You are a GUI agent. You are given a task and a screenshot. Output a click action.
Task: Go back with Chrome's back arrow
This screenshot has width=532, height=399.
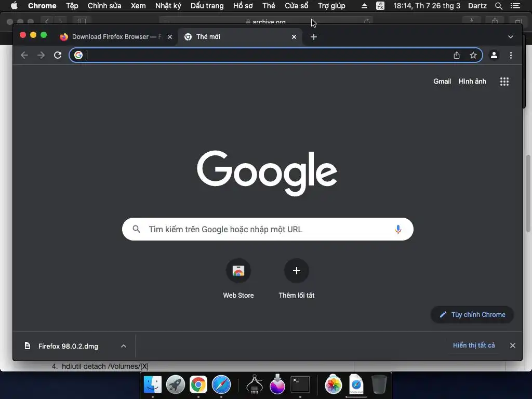click(24, 55)
